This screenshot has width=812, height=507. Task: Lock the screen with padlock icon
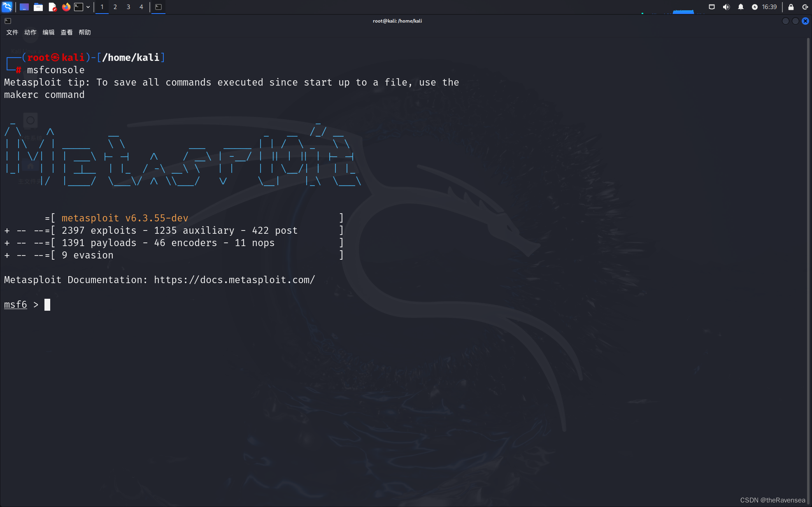point(791,7)
